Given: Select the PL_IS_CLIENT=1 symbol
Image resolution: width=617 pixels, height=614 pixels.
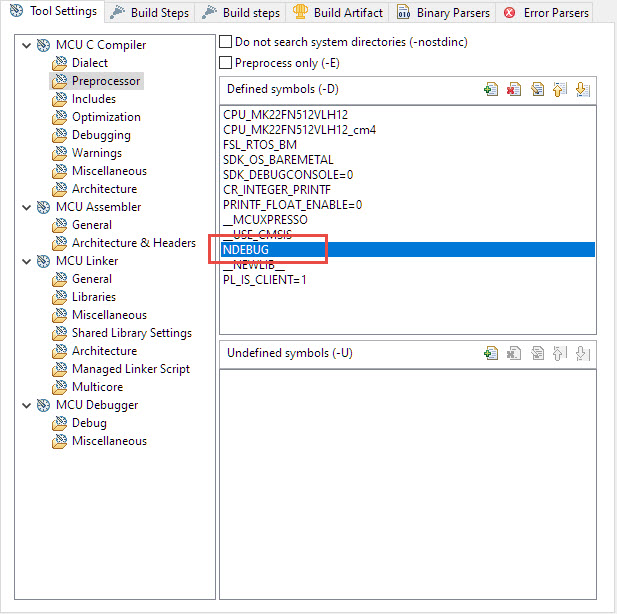Looking at the screenshot, I should click(x=265, y=279).
